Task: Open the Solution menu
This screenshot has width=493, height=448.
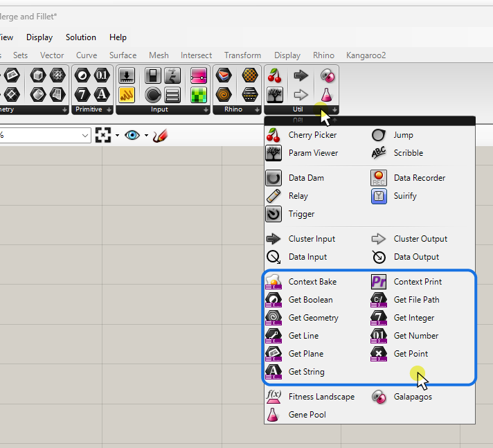Action: (81, 37)
